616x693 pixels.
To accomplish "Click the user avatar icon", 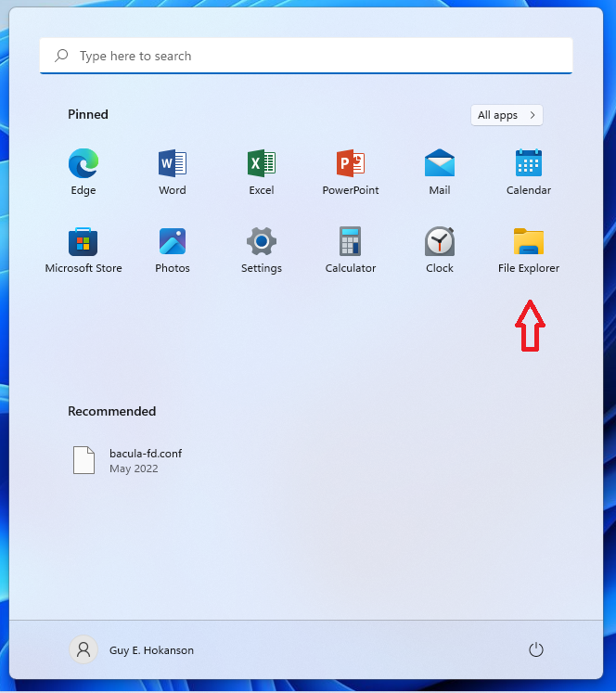I will pos(83,650).
